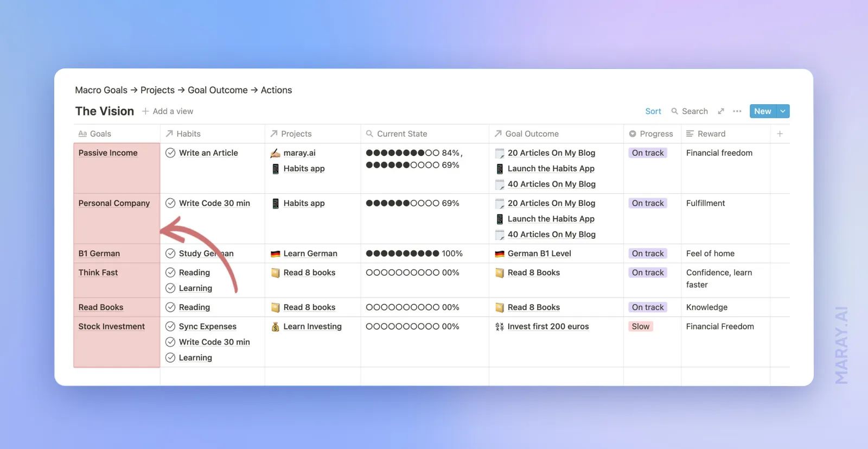
Task: Toggle the Study German habit check
Action: click(x=170, y=254)
